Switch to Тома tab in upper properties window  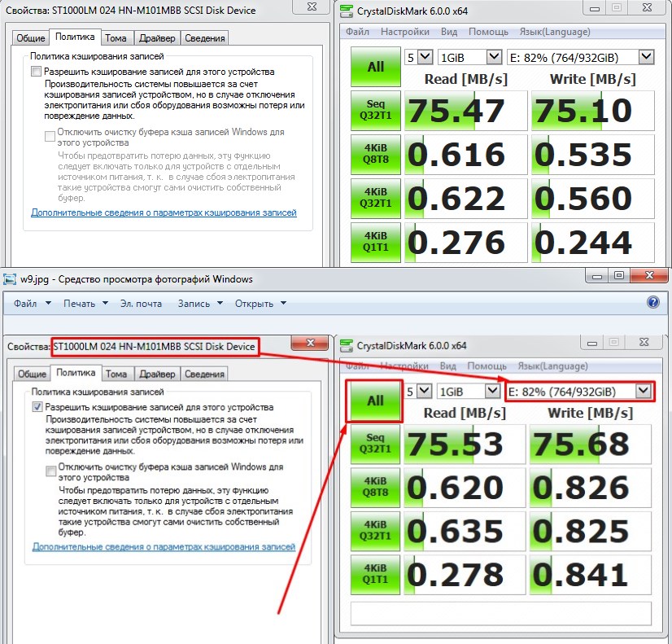pyautogui.click(x=116, y=37)
